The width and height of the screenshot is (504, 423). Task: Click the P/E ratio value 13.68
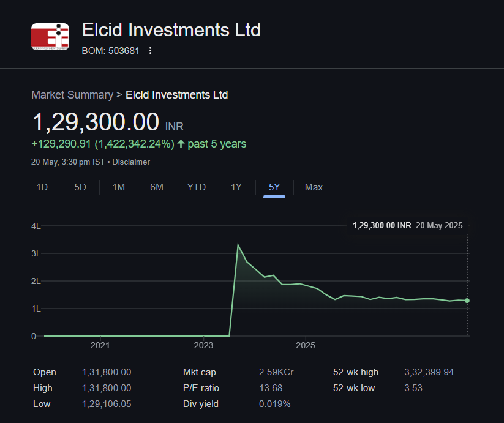coord(271,388)
